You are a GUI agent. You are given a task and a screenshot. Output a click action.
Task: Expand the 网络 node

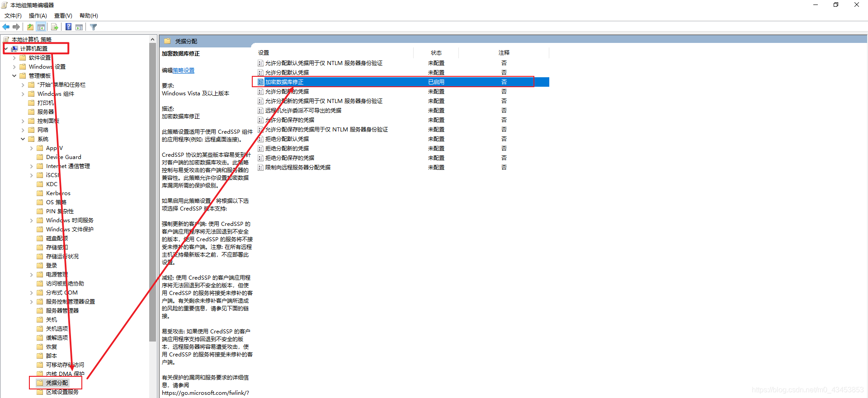pyautogui.click(x=23, y=130)
